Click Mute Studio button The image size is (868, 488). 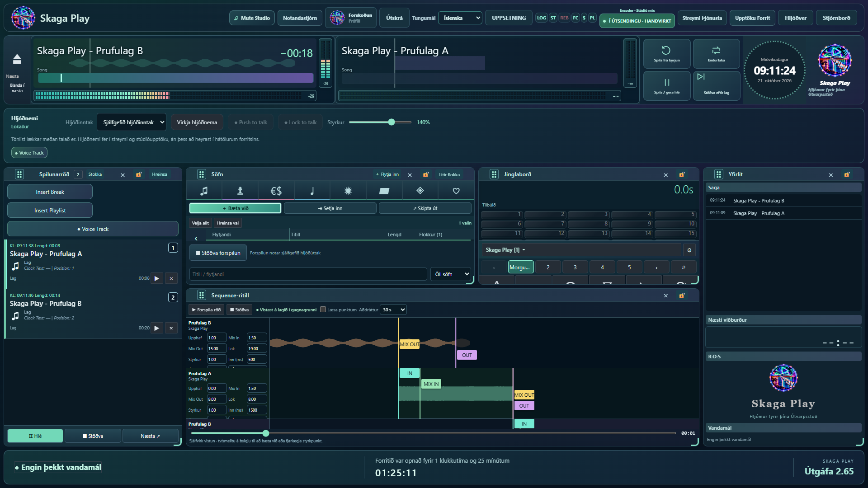click(x=252, y=18)
